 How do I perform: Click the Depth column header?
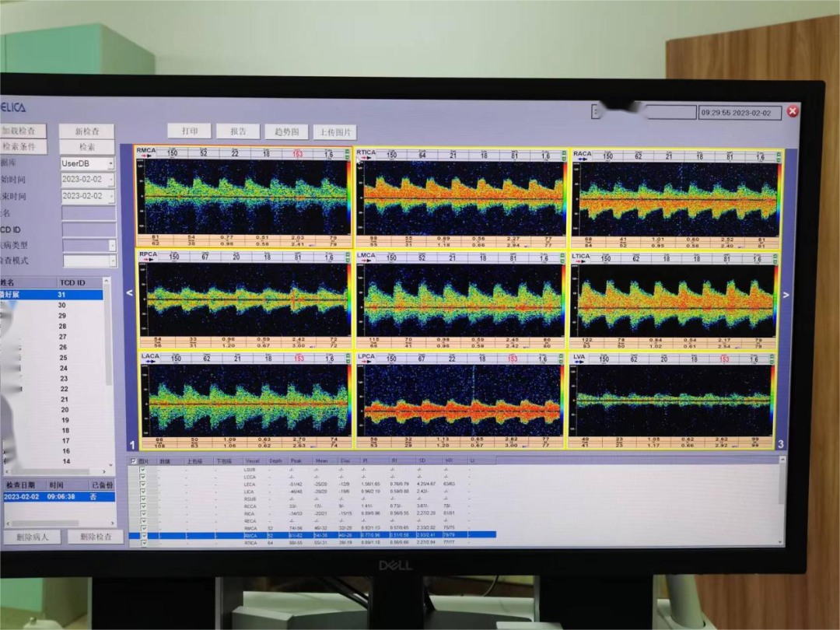(276, 460)
